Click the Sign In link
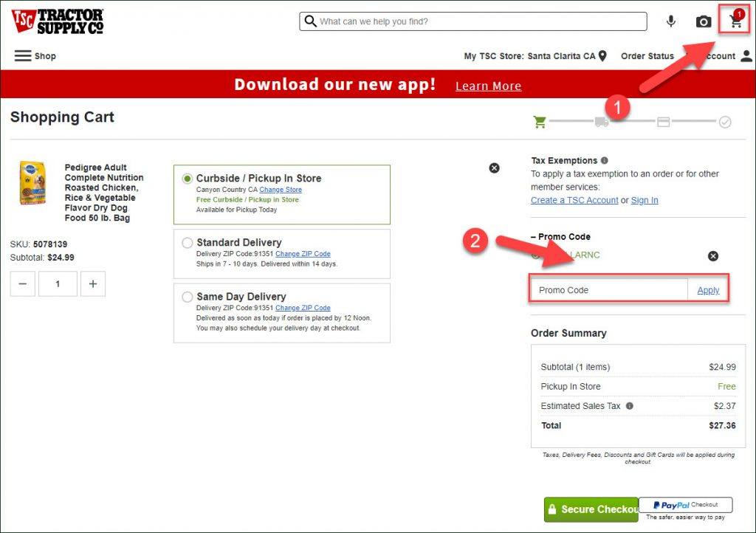This screenshot has height=533, width=756. click(x=645, y=200)
